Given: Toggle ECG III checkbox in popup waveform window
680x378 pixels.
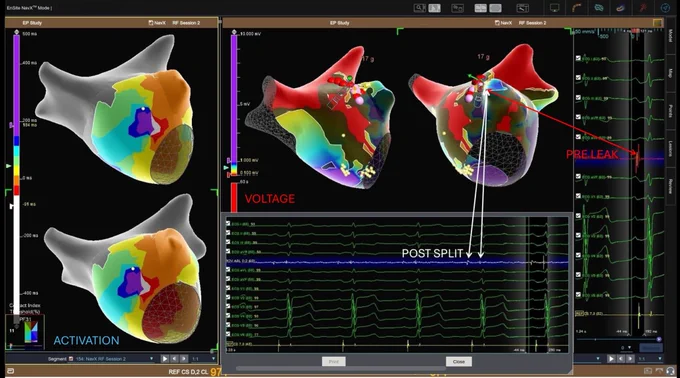Looking at the screenshot, I should [x=228, y=242].
